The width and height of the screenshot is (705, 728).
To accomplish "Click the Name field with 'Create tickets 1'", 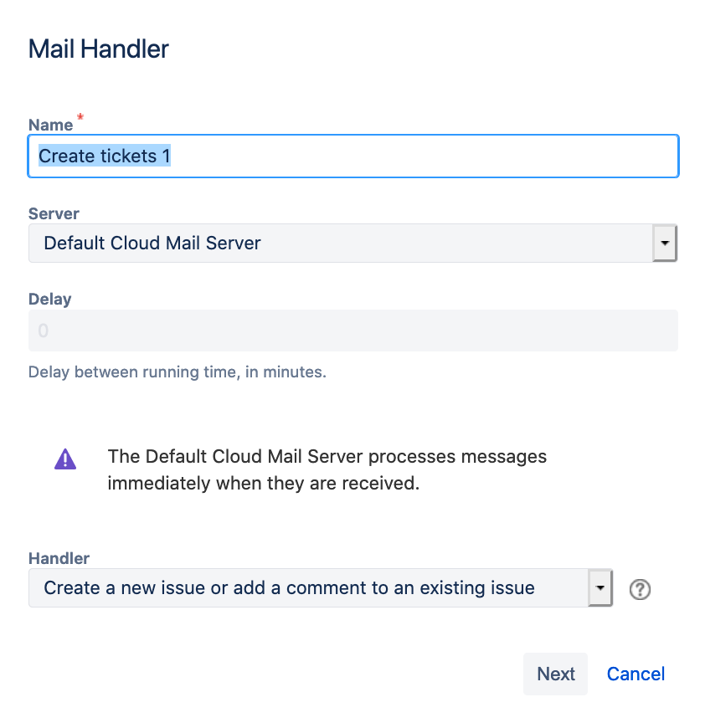I will click(x=353, y=156).
